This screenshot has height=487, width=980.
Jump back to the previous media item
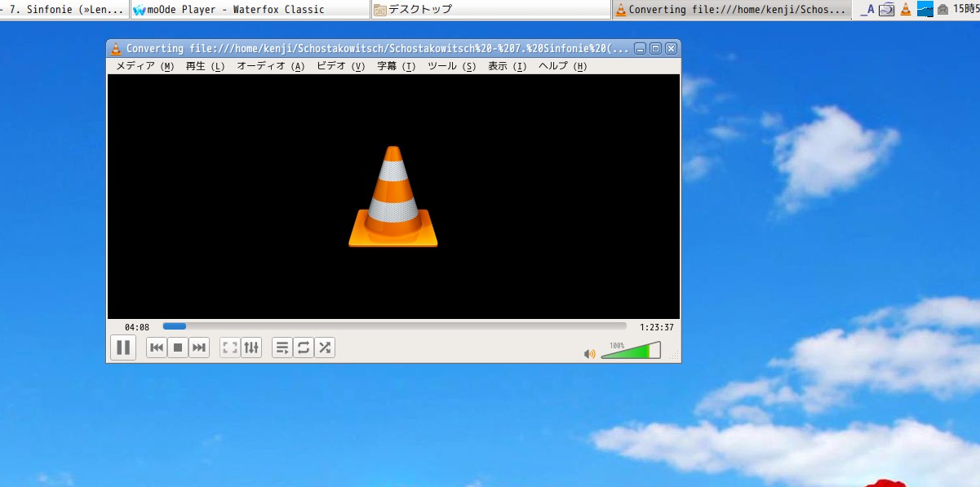tap(156, 347)
